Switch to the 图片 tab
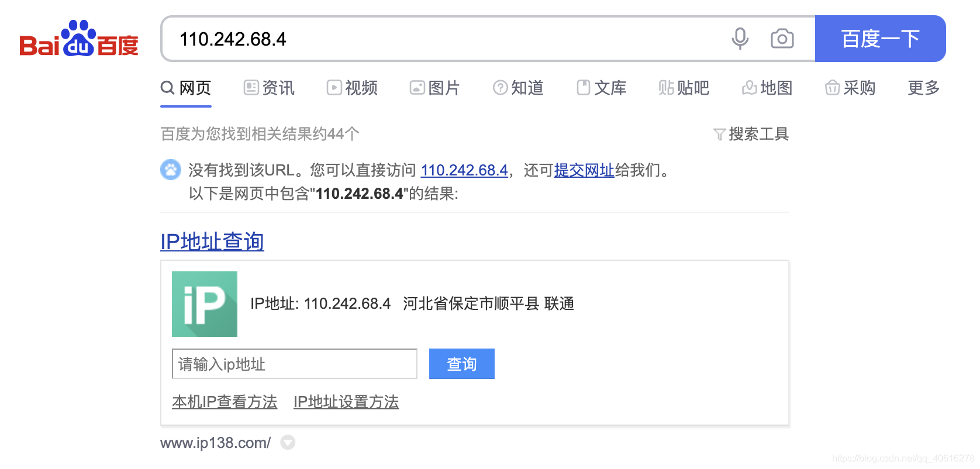Screen dimensions: 980x469 coord(435,88)
